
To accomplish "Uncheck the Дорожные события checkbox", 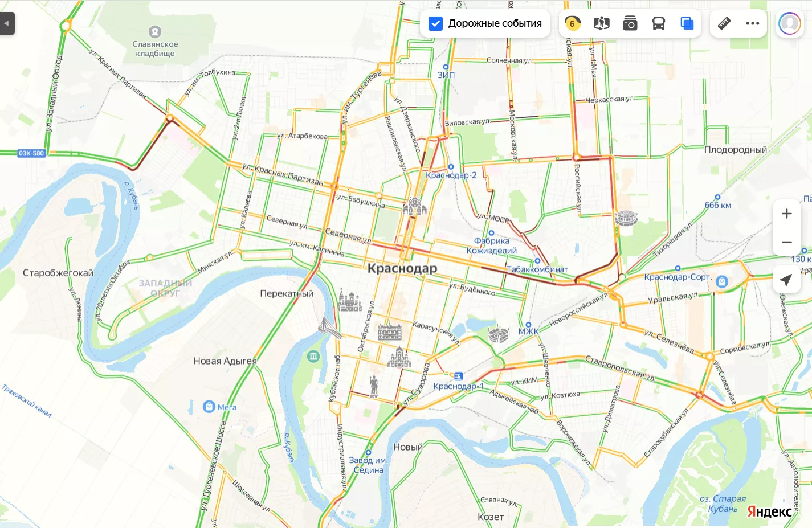I will (x=435, y=23).
